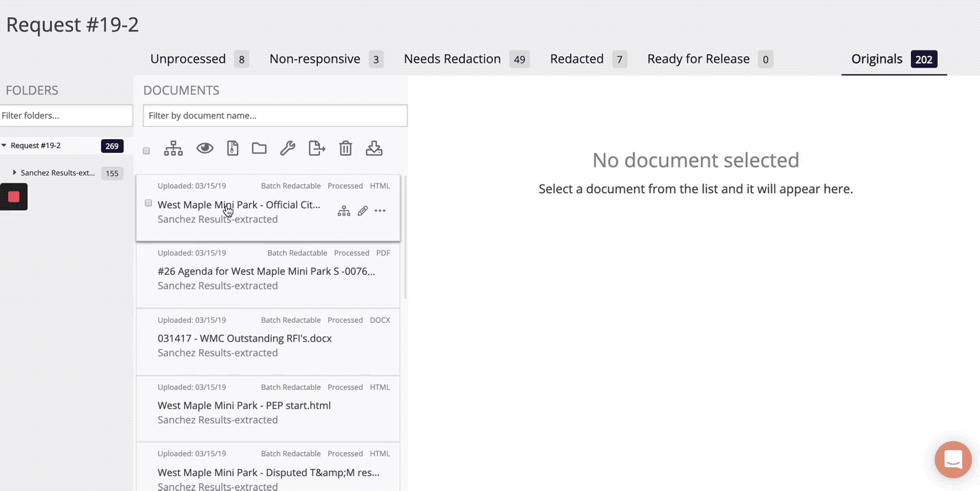The width and height of the screenshot is (980, 491).
Task: Click the wrench tool icon
Action: [287, 149]
